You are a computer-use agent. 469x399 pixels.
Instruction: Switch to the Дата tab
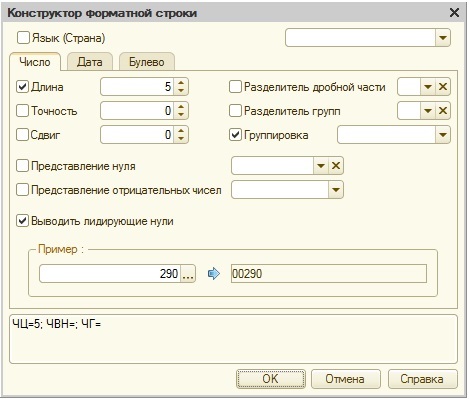coord(90,62)
